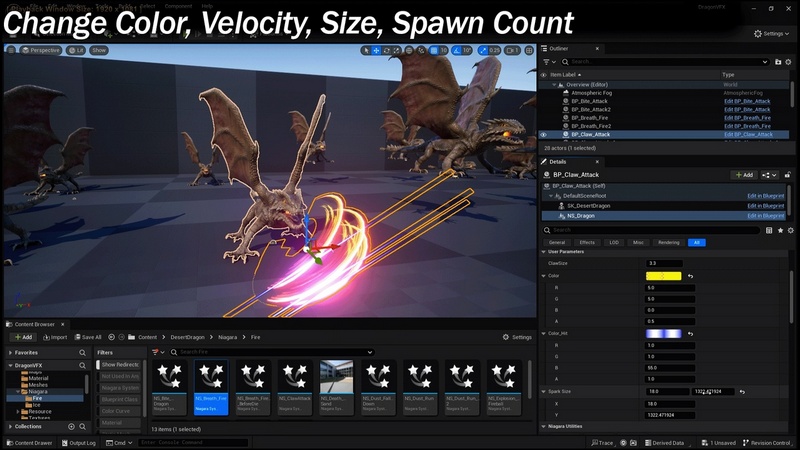Viewport: 800px width, 450px height.
Task: Click Add button in Details panel
Action: (743, 175)
